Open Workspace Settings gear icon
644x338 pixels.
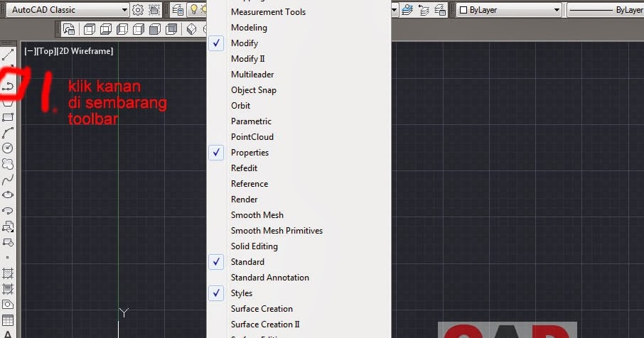click(x=138, y=10)
